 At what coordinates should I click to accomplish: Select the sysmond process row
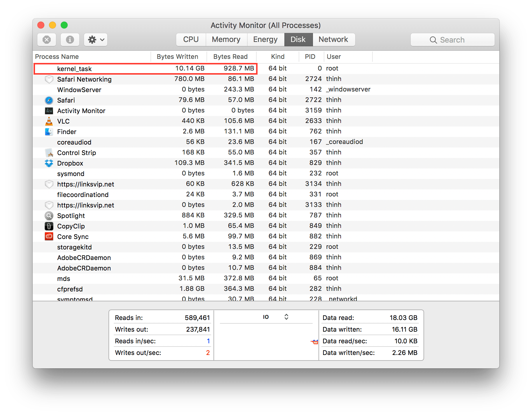point(266,173)
